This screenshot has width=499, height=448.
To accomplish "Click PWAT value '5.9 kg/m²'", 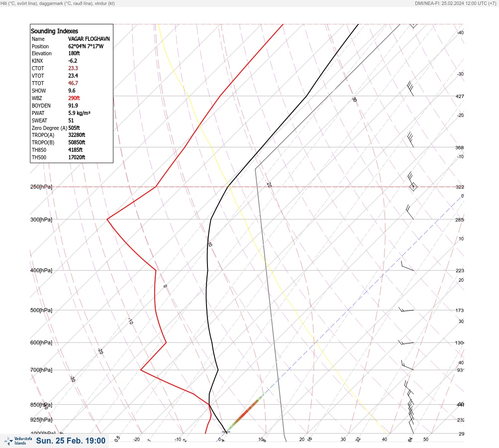I will pyautogui.click(x=79, y=113).
